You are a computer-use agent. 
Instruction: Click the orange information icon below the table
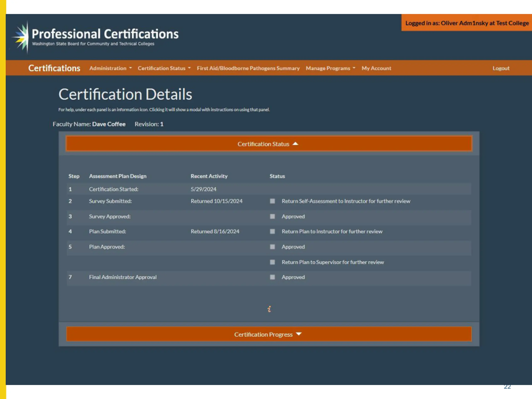pyautogui.click(x=269, y=309)
